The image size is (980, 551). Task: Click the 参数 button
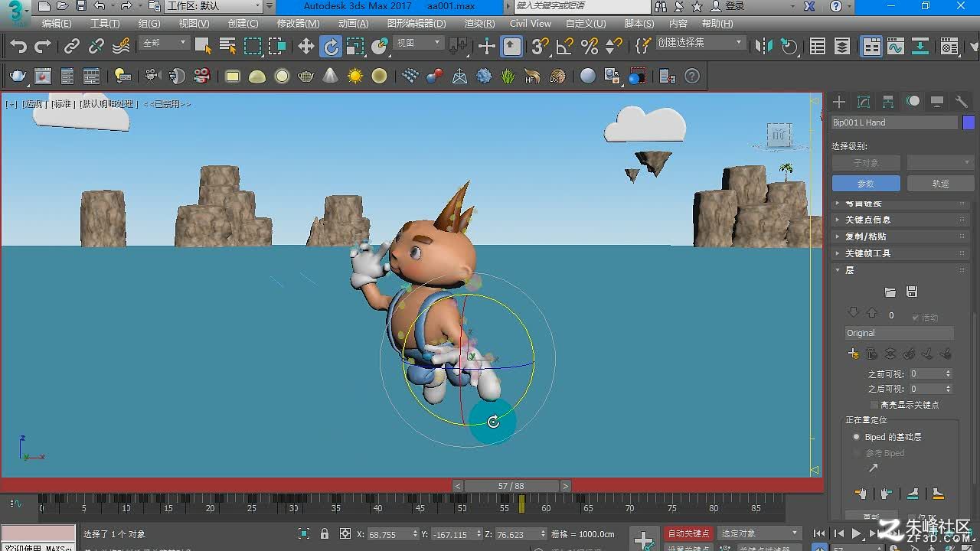866,184
